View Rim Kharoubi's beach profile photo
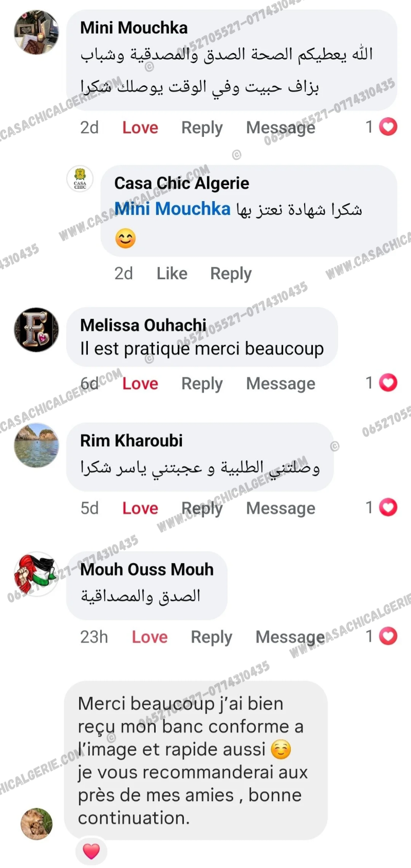The image size is (411, 868). pos(36,445)
